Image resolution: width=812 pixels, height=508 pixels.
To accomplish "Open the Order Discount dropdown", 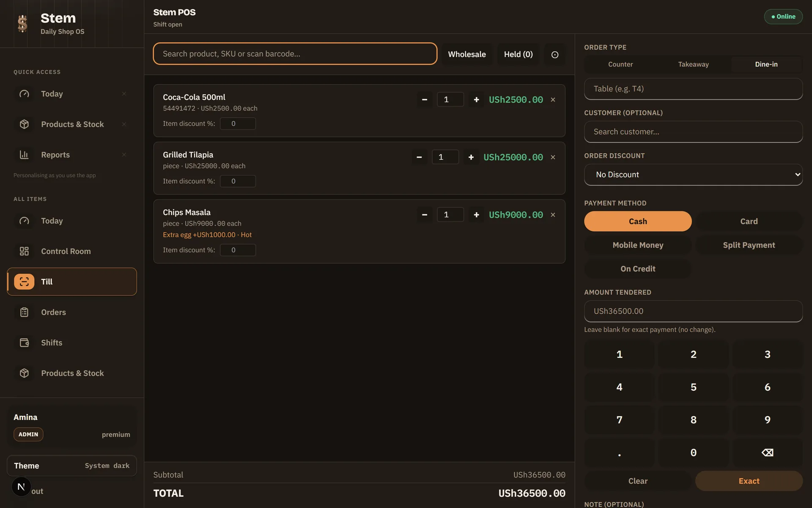I will (x=693, y=175).
